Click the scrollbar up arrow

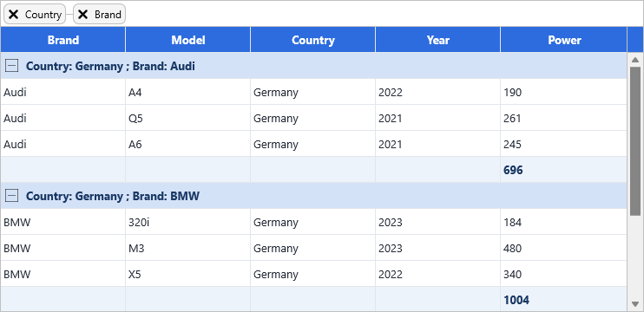coord(635,60)
